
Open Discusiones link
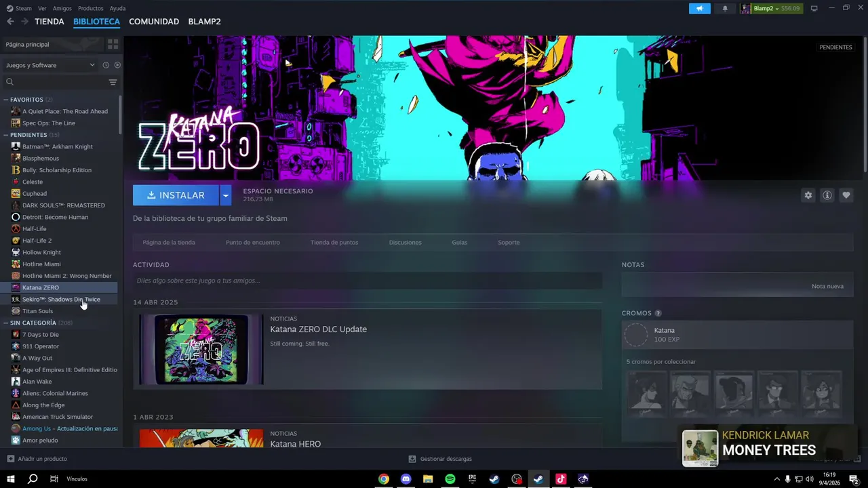click(x=406, y=242)
